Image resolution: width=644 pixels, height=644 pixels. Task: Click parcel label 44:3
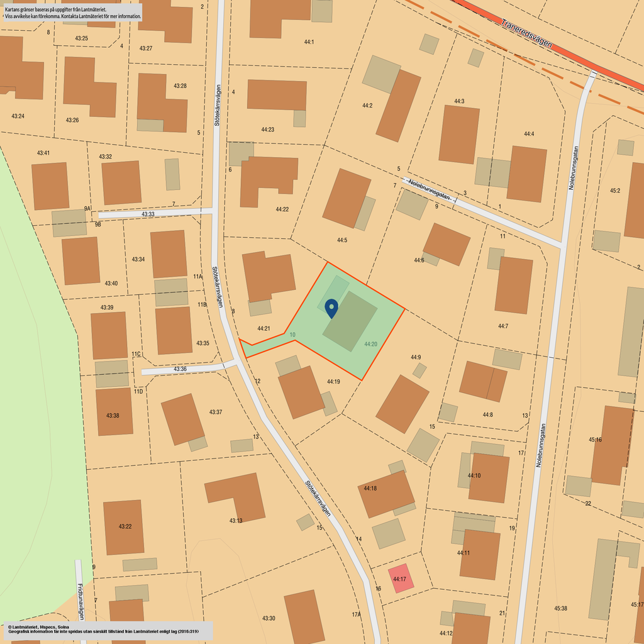coord(459,101)
